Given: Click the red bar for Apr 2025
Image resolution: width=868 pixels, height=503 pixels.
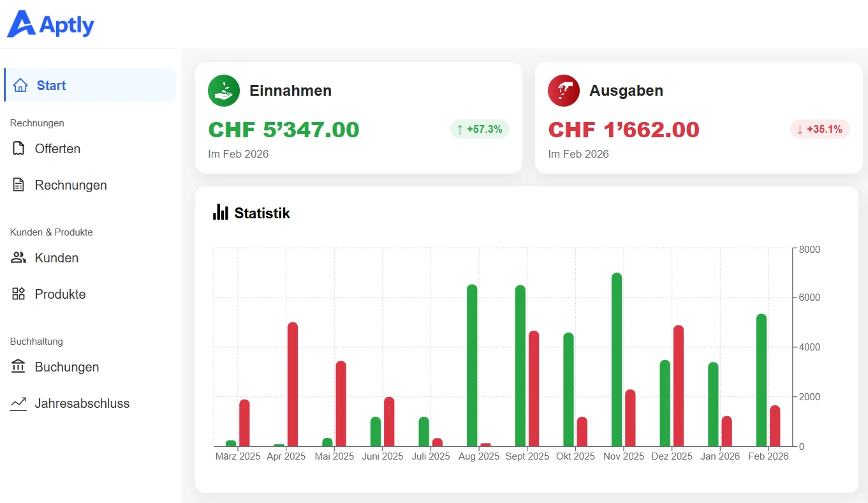Looking at the screenshot, I should (x=293, y=384).
